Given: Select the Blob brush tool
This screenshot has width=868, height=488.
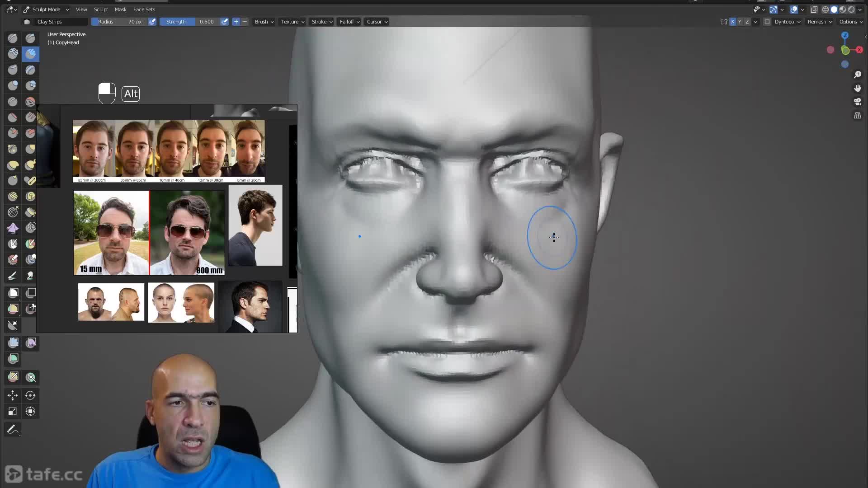Looking at the screenshot, I should pyautogui.click(x=30, y=86).
